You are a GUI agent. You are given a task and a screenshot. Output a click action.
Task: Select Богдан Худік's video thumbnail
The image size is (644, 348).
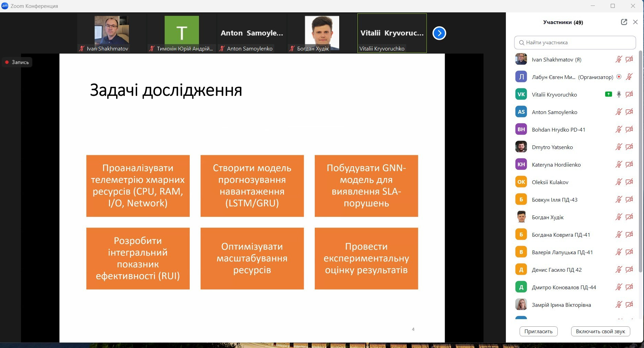click(x=322, y=33)
